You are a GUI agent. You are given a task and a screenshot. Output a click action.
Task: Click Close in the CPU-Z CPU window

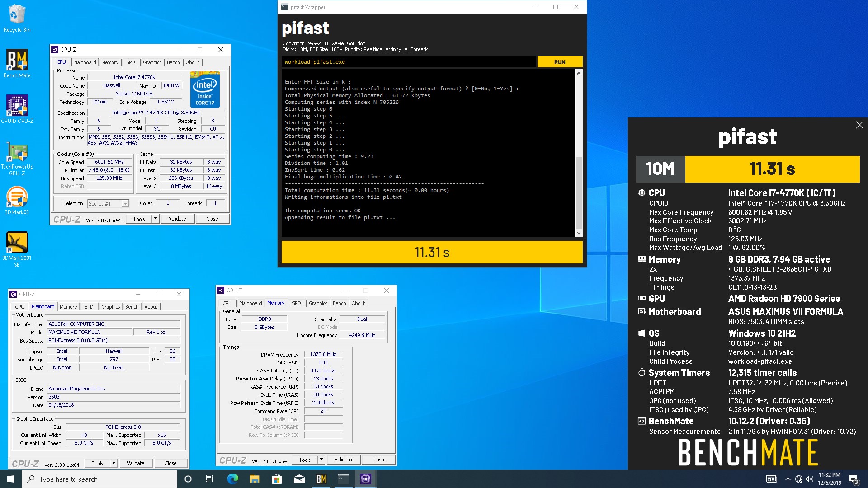click(212, 219)
